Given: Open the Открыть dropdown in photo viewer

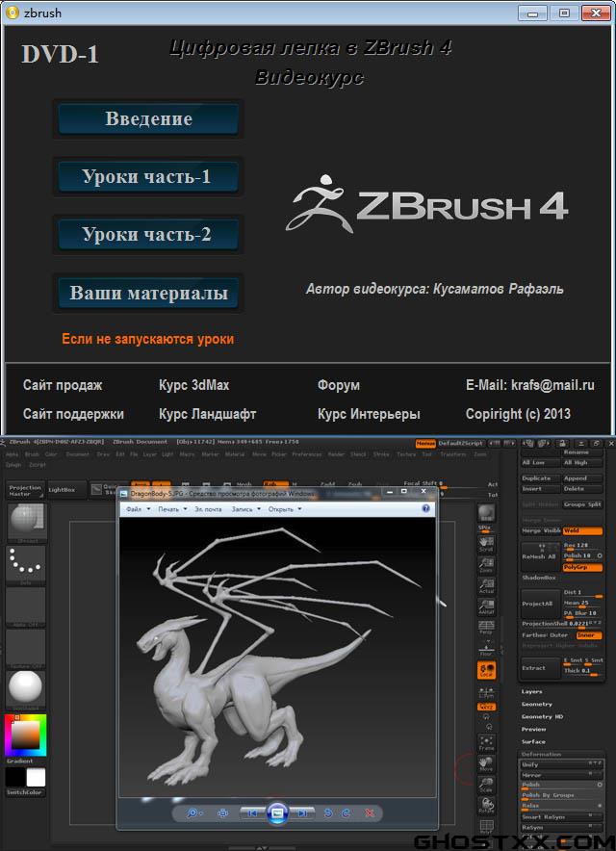Looking at the screenshot, I should (x=284, y=509).
